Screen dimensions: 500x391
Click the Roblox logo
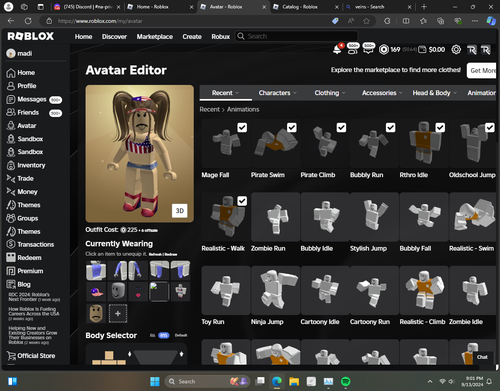coord(30,36)
